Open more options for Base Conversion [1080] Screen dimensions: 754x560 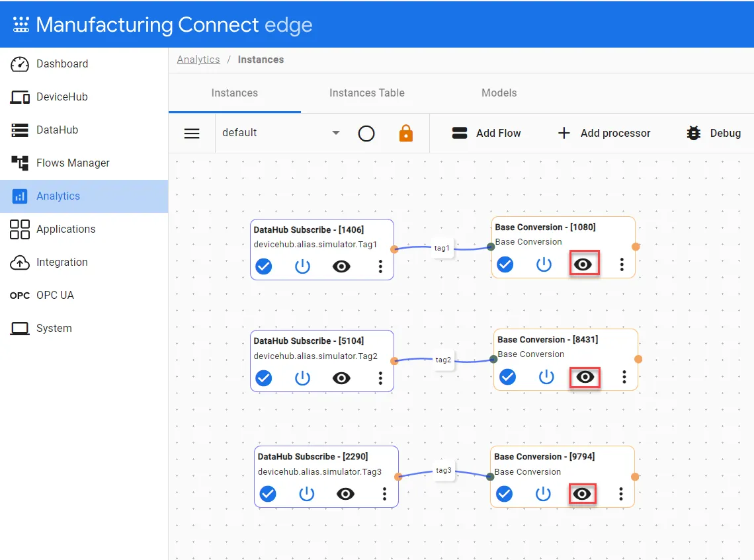point(622,264)
